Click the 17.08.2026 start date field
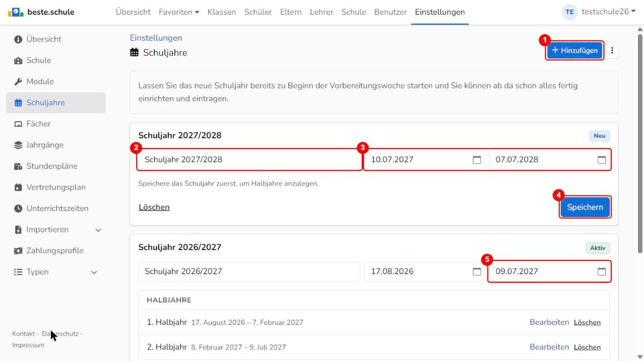The image size is (644, 361). (425, 272)
